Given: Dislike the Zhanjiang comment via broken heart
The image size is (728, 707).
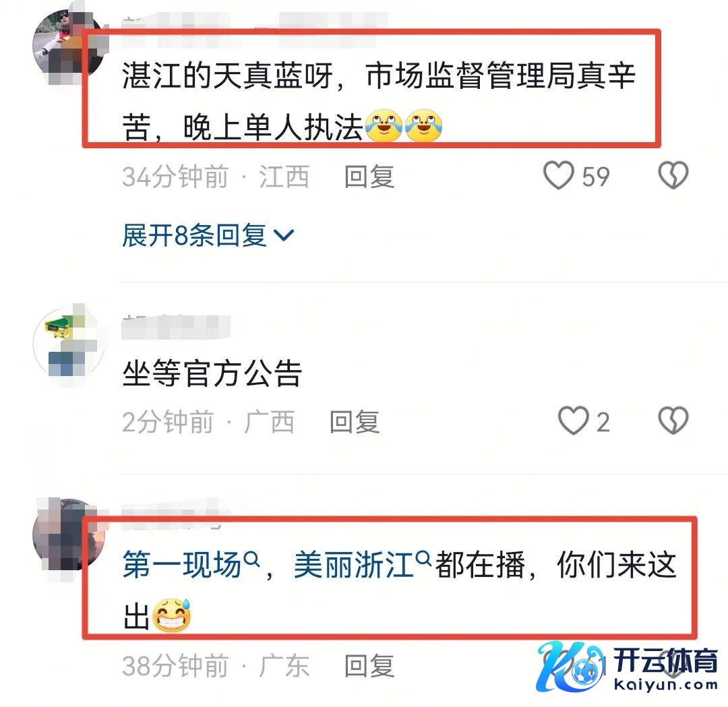Looking at the screenshot, I should coord(673,175).
